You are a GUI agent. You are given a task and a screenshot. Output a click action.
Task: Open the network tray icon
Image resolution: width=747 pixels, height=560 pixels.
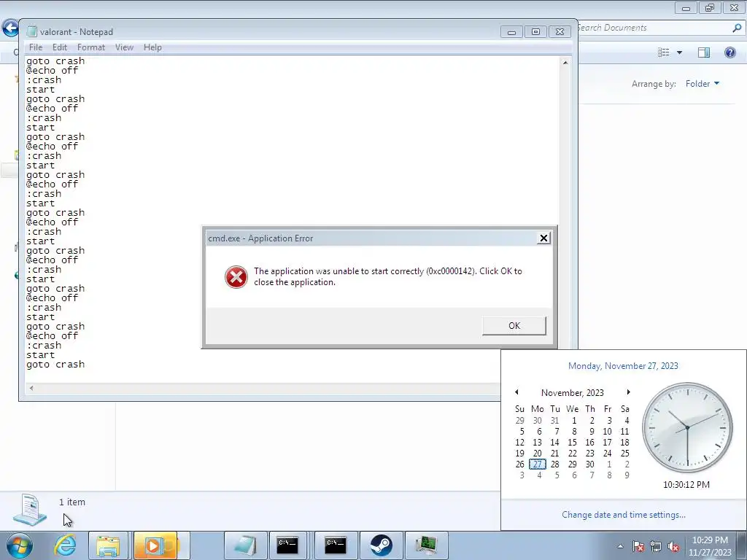tap(656, 547)
